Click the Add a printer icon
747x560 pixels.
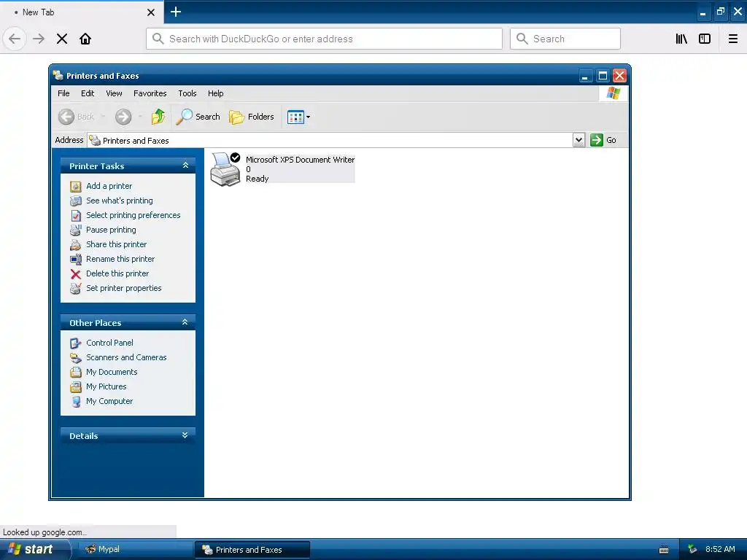tap(75, 186)
